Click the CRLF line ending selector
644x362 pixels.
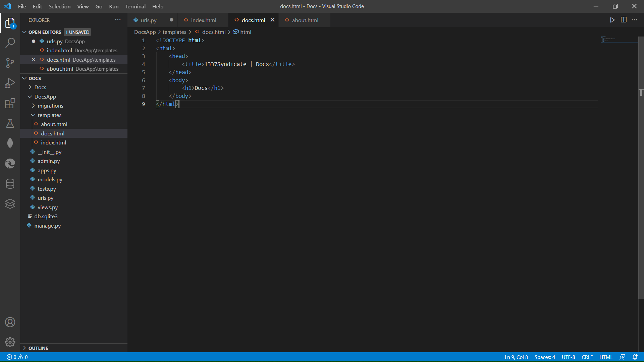click(x=587, y=357)
